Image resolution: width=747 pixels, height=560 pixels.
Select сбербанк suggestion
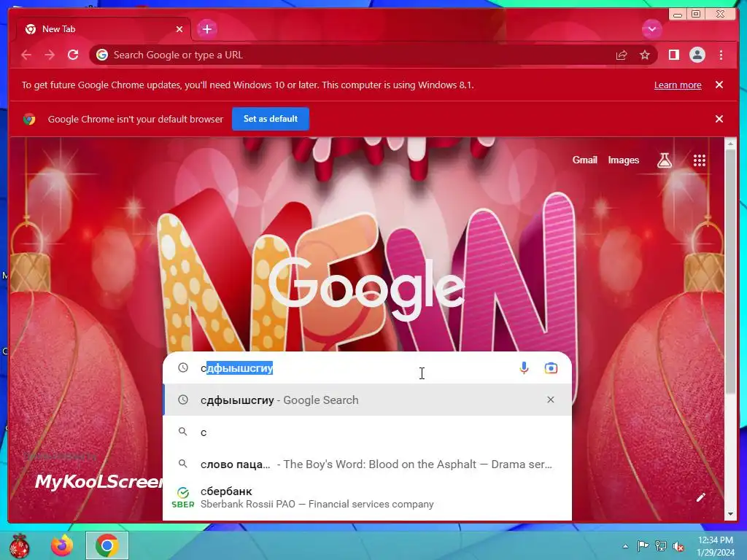point(367,497)
